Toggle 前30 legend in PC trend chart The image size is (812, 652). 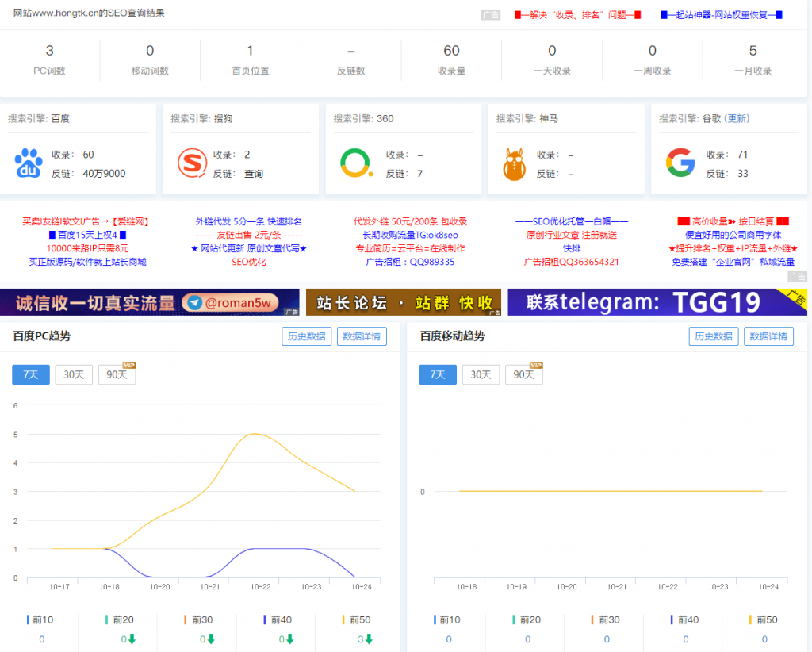pos(198,620)
